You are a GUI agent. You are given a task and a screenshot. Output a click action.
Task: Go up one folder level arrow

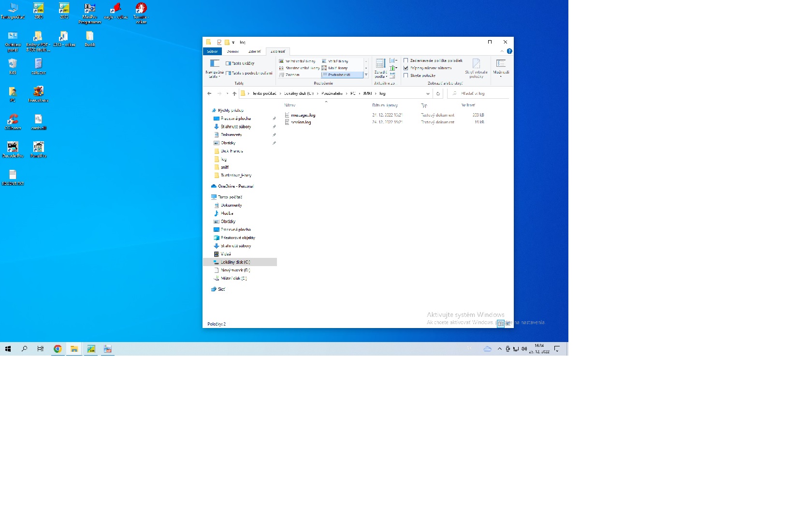[234, 94]
